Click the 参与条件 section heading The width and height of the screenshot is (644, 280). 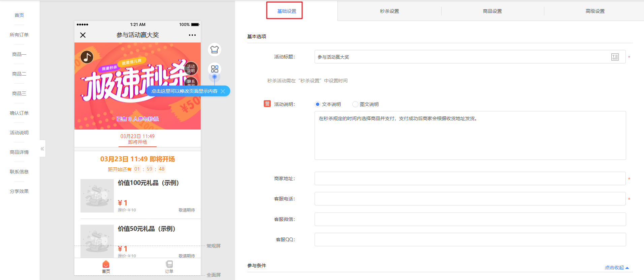coord(257,265)
